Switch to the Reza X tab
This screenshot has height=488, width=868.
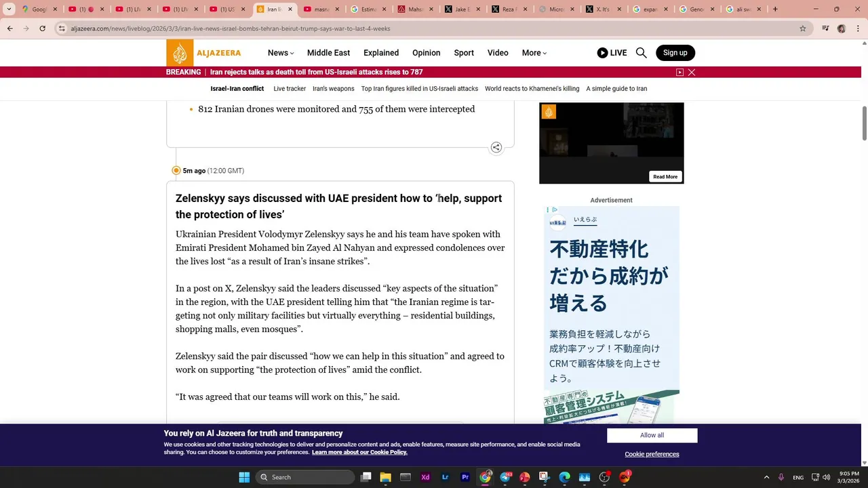[x=508, y=9]
